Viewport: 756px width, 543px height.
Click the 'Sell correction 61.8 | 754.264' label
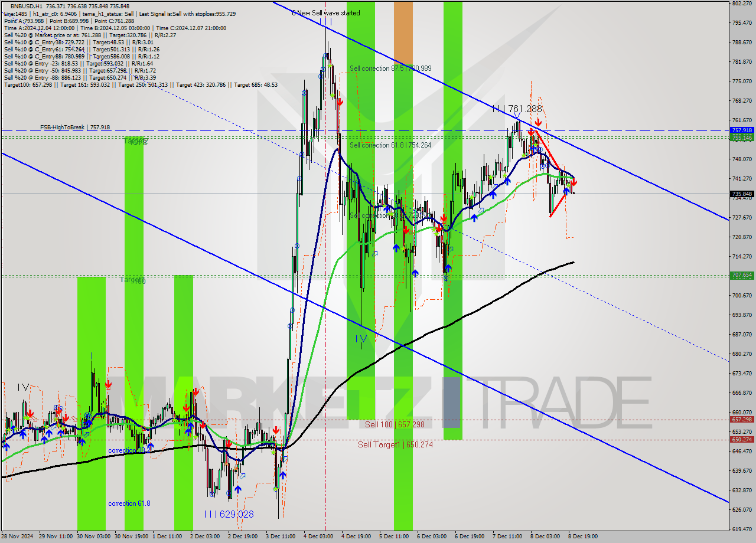click(390, 145)
